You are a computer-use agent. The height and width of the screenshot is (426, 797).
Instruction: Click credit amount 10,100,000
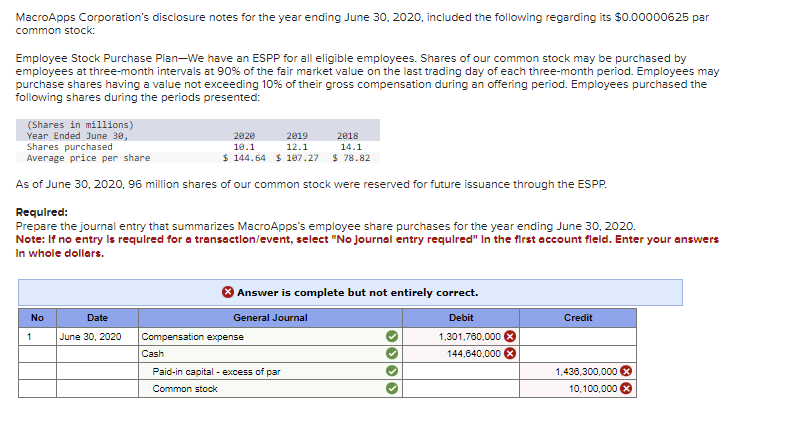pyautogui.click(x=593, y=389)
